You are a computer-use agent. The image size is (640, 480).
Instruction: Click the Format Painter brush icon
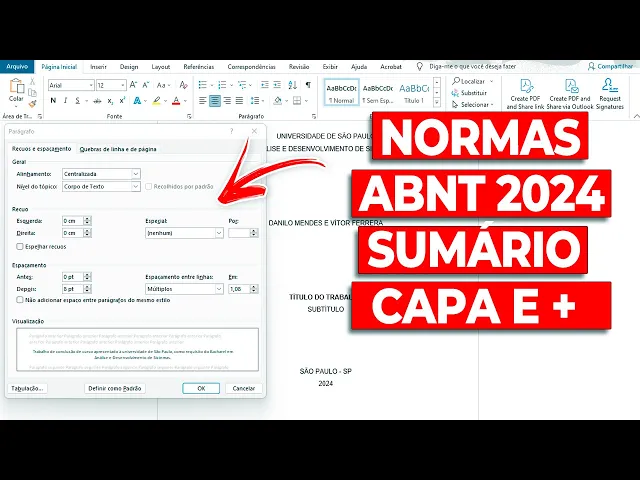click(x=33, y=104)
